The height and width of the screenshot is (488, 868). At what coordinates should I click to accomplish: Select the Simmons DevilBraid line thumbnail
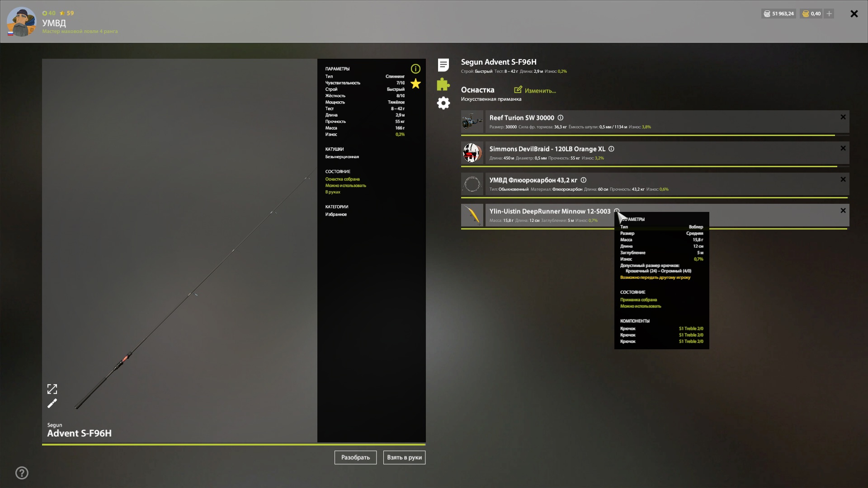tap(472, 153)
